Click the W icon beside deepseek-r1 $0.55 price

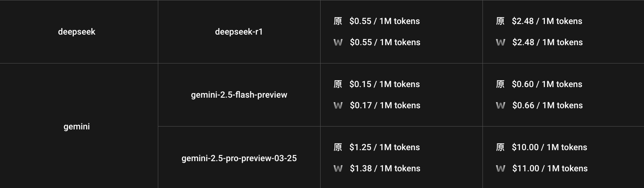pos(338,42)
